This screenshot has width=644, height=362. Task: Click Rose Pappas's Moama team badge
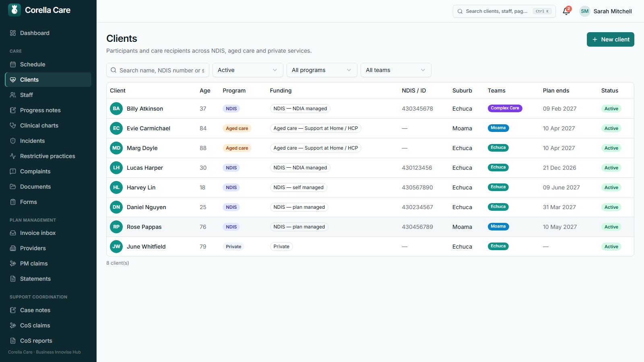pos(498,226)
